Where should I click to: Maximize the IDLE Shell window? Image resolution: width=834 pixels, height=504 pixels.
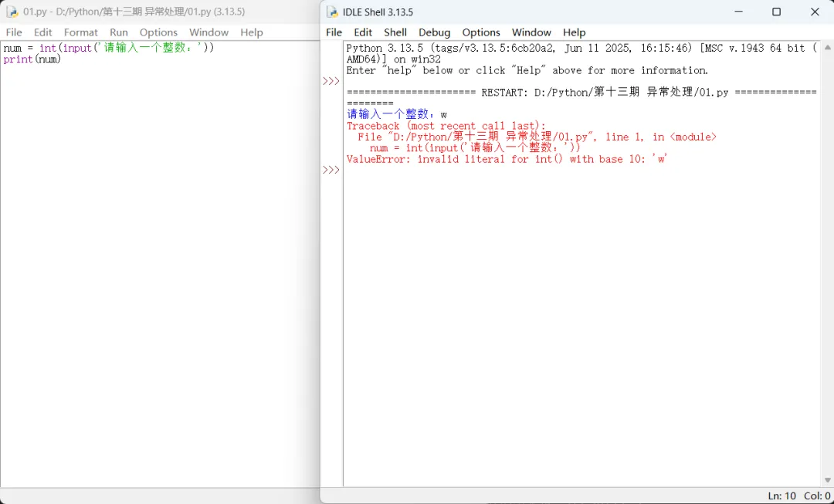tap(777, 12)
